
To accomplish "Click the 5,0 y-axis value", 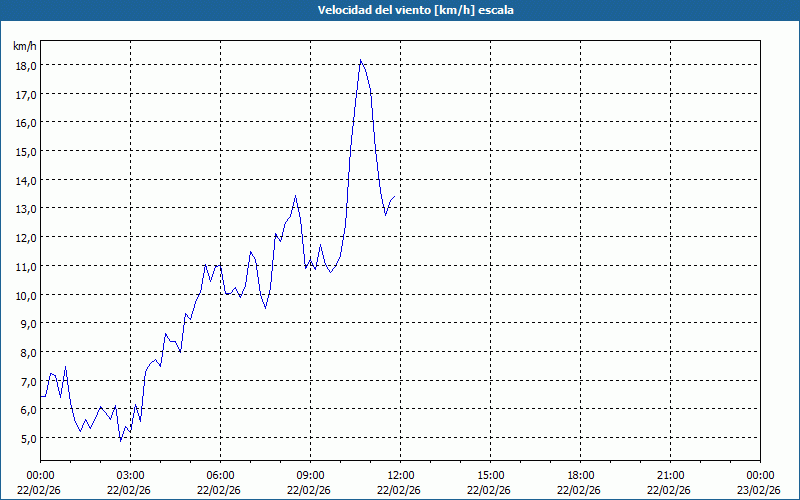I will click(25, 438).
